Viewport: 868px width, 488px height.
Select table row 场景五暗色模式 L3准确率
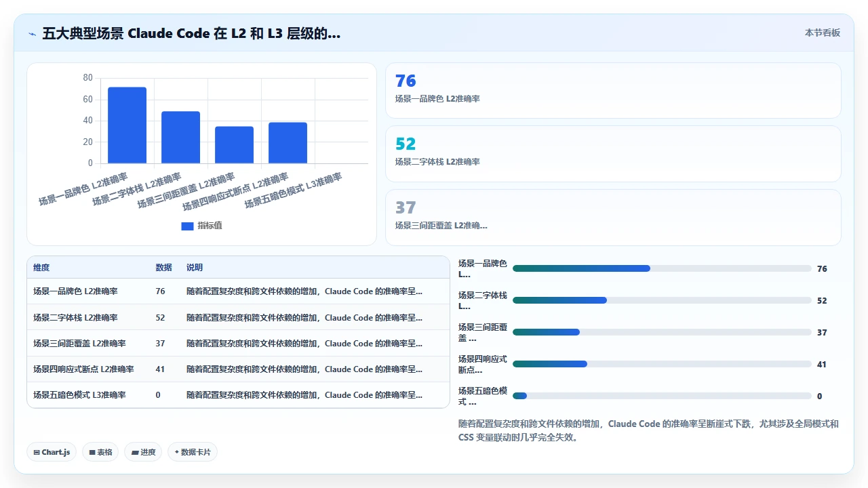(x=238, y=395)
